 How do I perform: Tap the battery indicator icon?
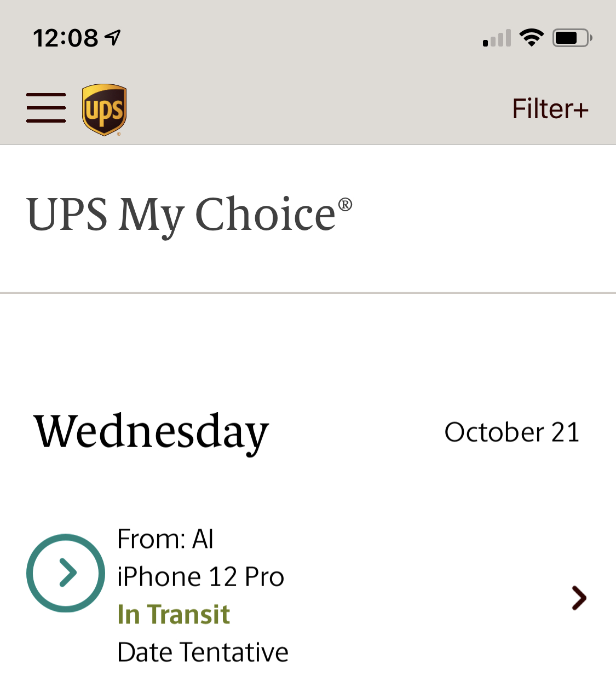[x=572, y=38]
